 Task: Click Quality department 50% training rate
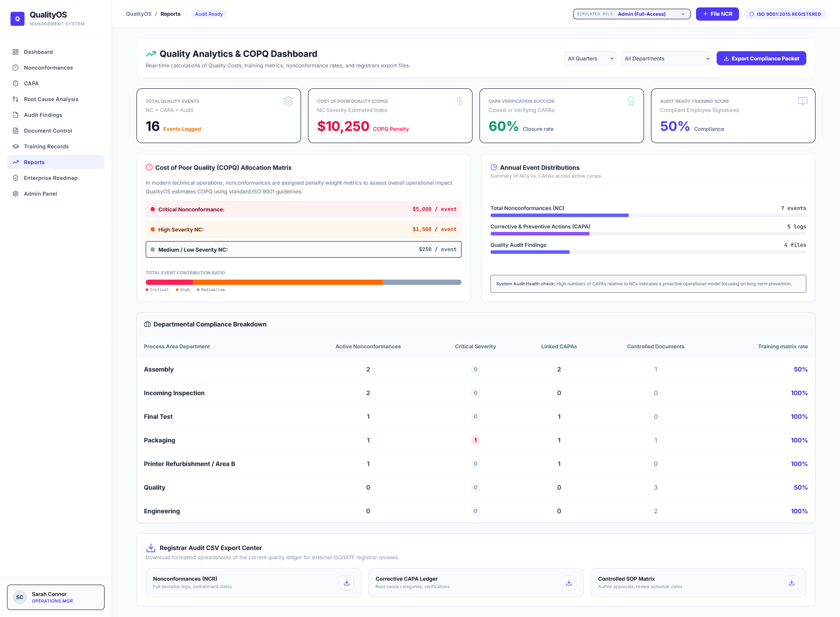(801, 487)
